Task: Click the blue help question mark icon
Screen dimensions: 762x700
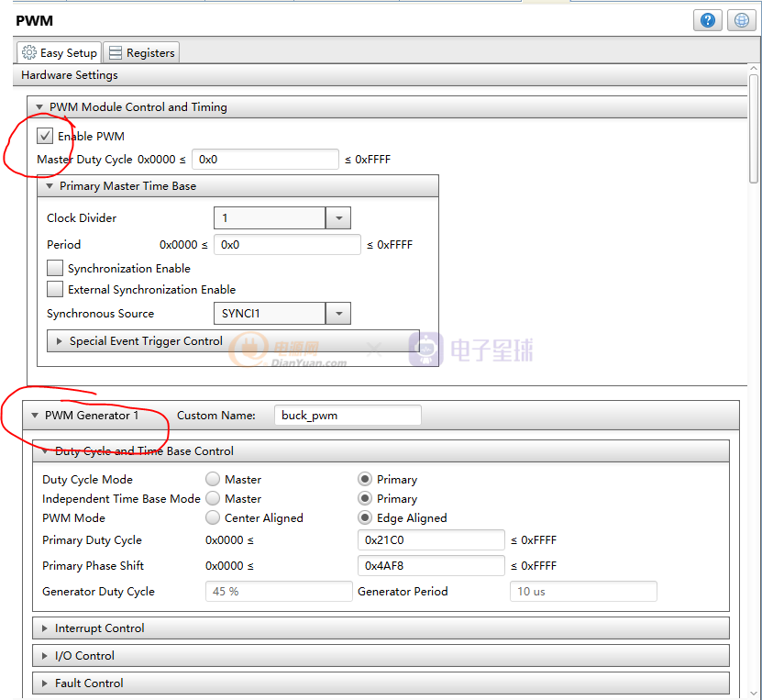Action: click(707, 20)
